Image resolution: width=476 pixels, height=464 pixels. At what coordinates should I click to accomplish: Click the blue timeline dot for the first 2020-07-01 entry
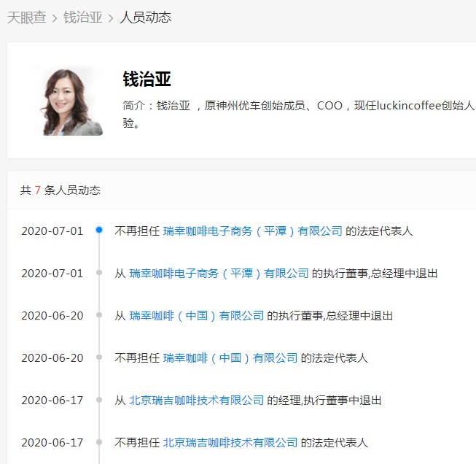click(99, 230)
